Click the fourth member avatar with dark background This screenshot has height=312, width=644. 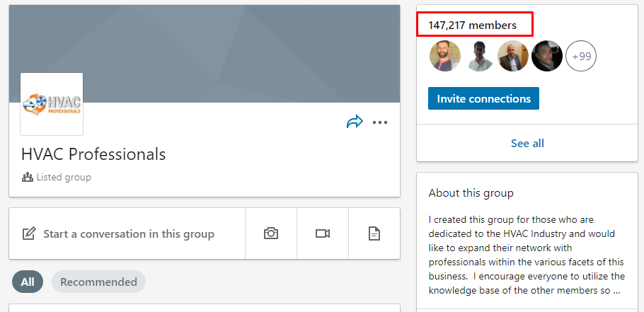tap(547, 56)
